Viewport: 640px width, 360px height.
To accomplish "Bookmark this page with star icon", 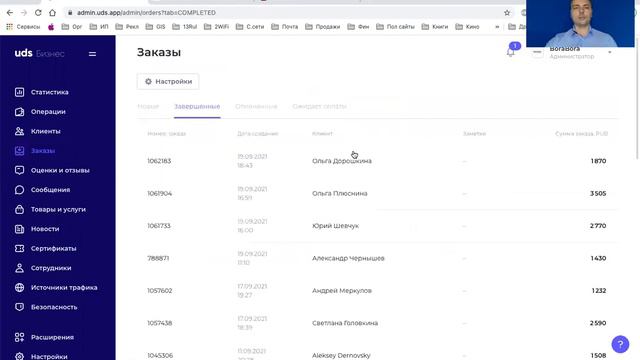I will tap(507, 13).
